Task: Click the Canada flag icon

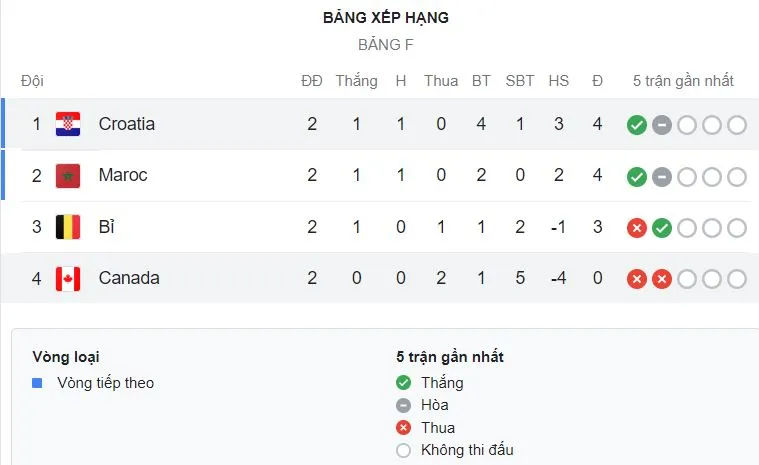Action: click(68, 278)
